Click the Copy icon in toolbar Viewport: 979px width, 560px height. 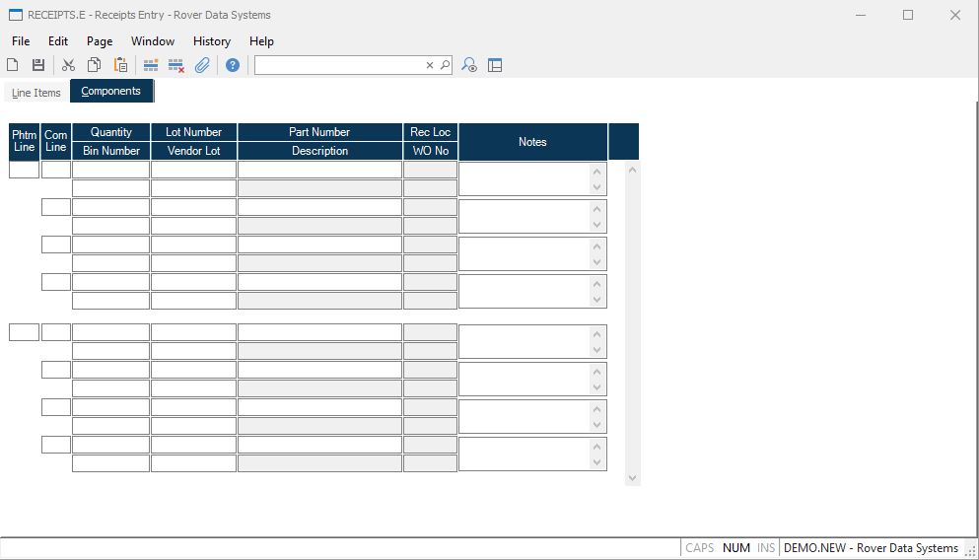tap(94, 65)
